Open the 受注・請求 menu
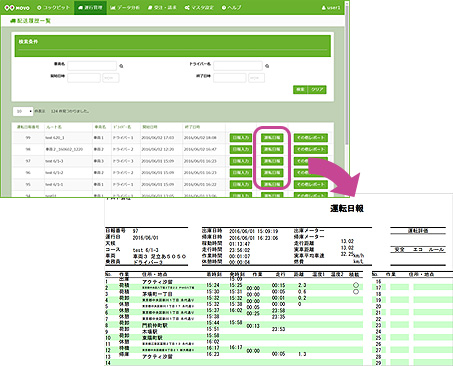 (162, 7)
